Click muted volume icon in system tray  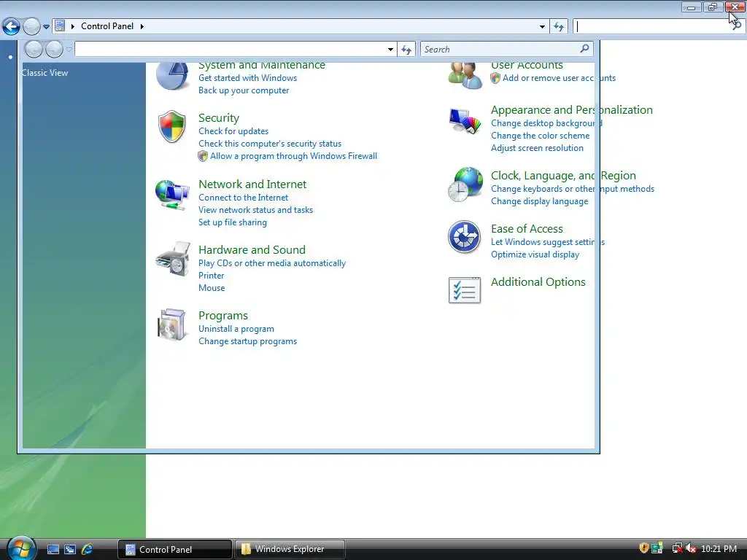pos(691,548)
